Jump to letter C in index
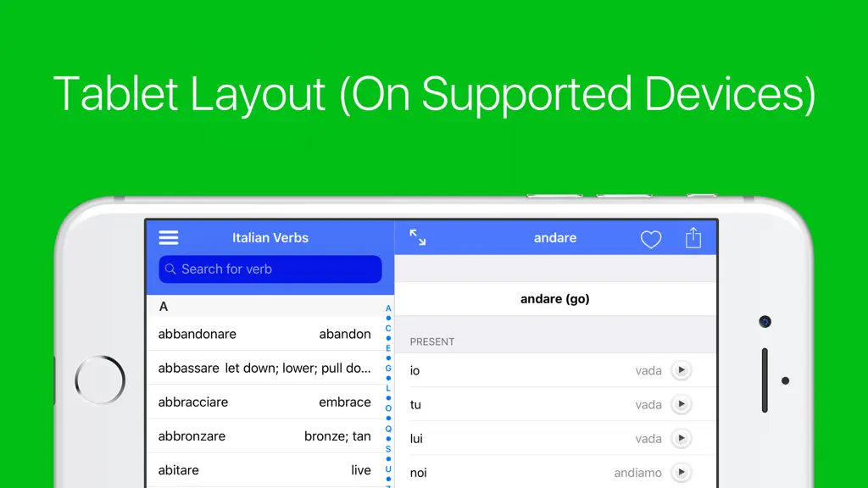Screen dimensions: 868x488 tap(388, 328)
